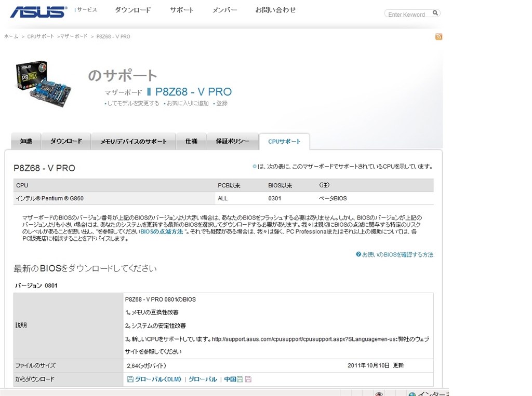Open お使いのBIOSを確認する方法 link
Viewport: 532px width, 396px height.
click(x=397, y=255)
